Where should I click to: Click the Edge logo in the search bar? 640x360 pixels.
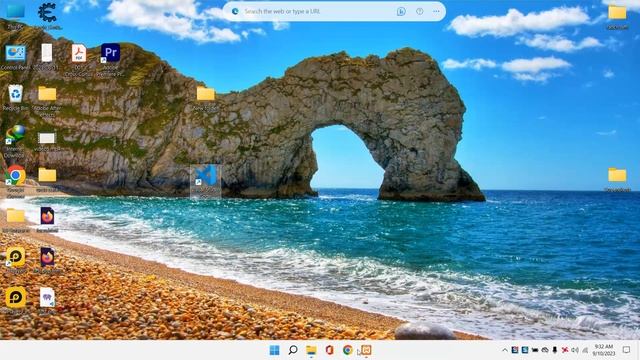[x=235, y=11]
